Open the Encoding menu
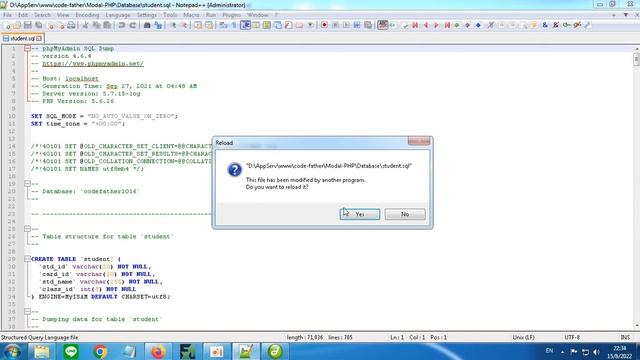Viewport: 640px width, 360px height. 87,15
